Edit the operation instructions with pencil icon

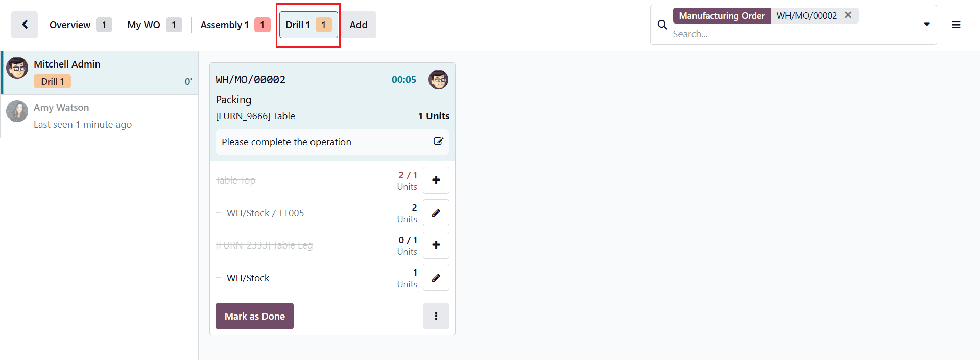[x=438, y=142]
